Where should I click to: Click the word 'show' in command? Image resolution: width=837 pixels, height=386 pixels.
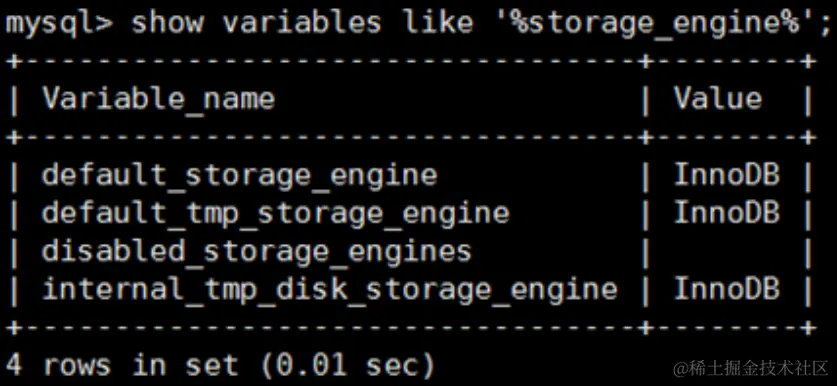click(x=166, y=22)
